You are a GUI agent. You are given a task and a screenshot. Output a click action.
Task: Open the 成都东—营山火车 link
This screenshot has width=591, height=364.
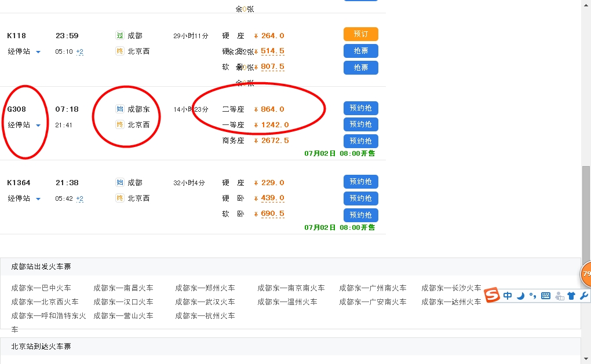123,316
